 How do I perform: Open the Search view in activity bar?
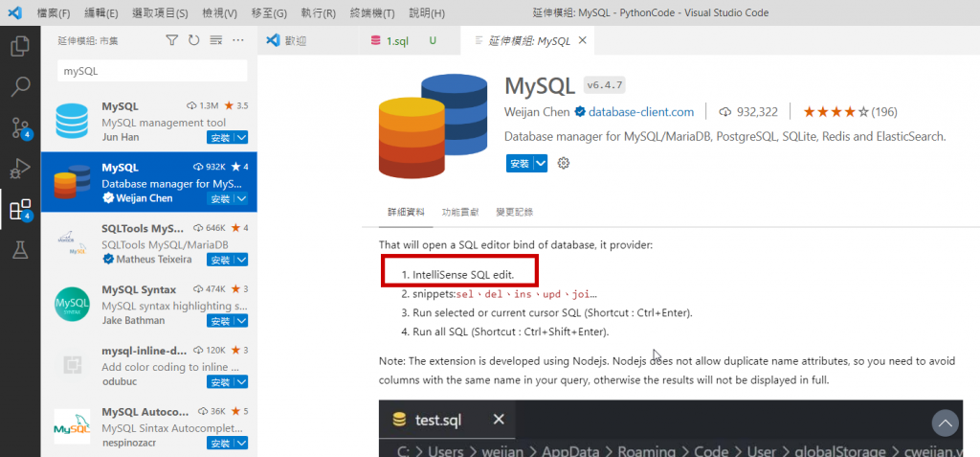coord(20,86)
